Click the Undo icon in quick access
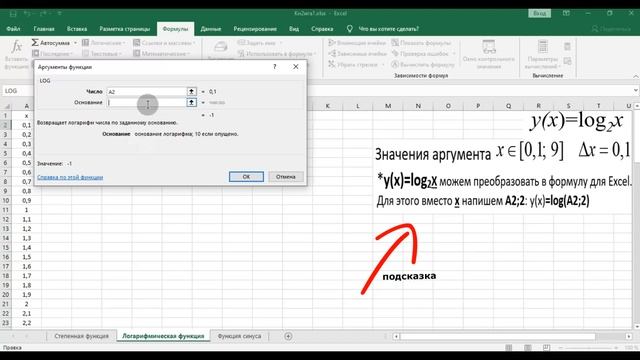Screen dimensions: 640x360 click(27, 14)
